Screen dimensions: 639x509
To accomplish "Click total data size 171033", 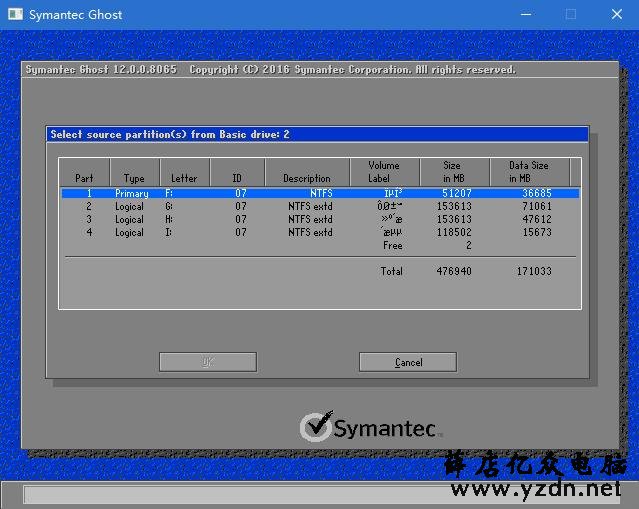I will [x=534, y=271].
